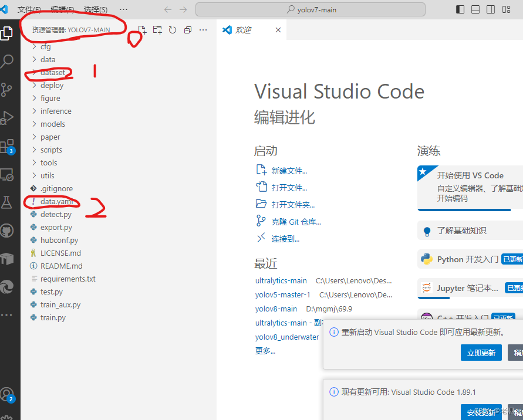
Task: Open detect.py in the file tree
Action: [119, 214]
